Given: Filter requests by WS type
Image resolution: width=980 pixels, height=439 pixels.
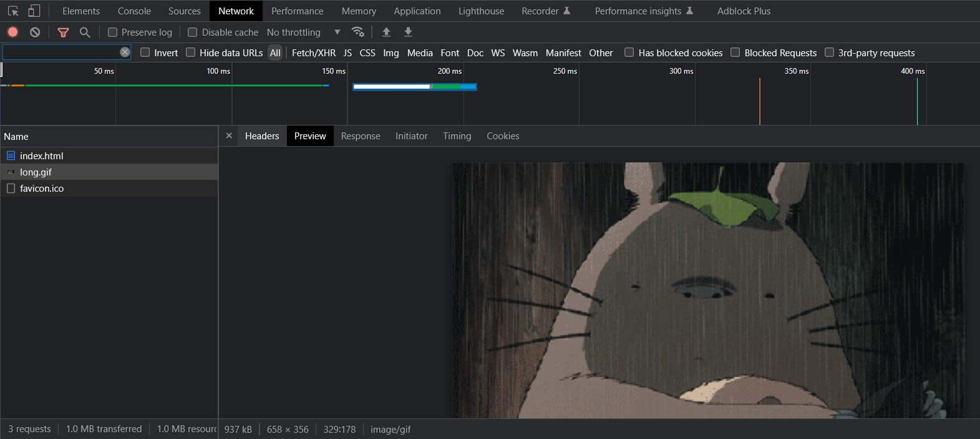Looking at the screenshot, I should point(498,52).
